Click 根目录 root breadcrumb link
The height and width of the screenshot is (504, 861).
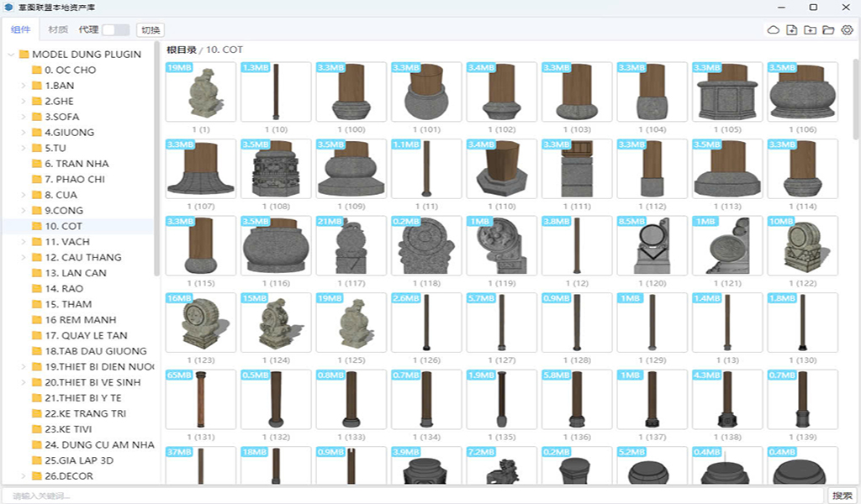[182, 50]
